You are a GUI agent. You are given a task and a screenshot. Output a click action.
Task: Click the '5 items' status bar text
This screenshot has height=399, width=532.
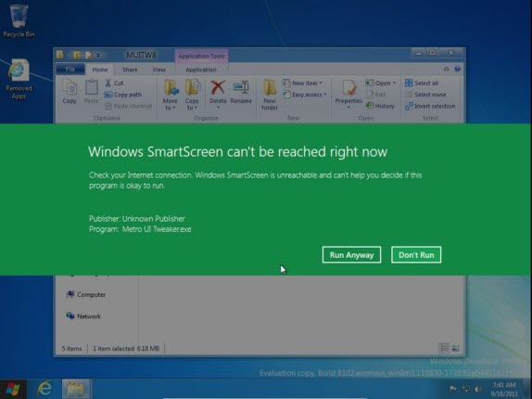pyautogui.click(x=71, y=348)
